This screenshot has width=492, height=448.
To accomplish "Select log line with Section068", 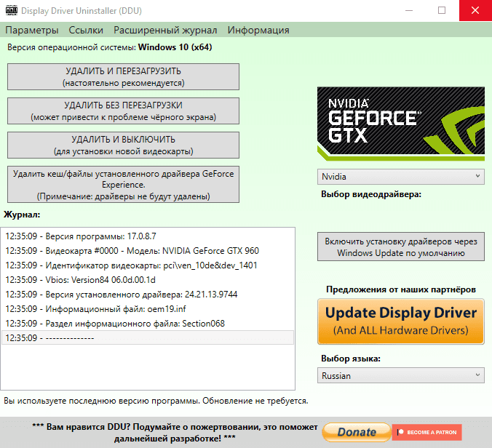I will (x=148, y=323).
